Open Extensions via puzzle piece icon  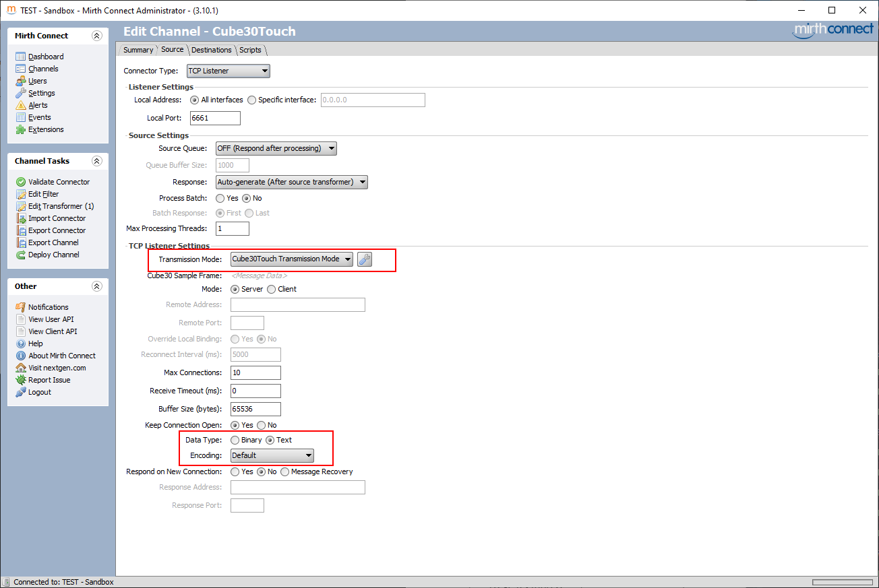point(21,129)
